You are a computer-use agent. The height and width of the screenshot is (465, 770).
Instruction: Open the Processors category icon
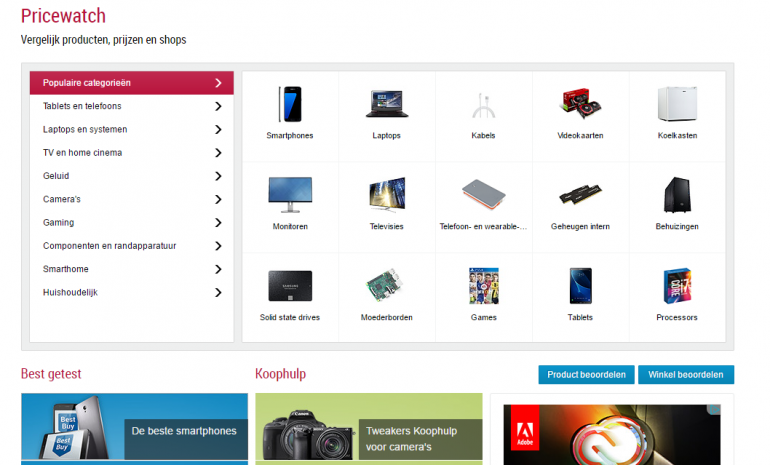[677, 286]
